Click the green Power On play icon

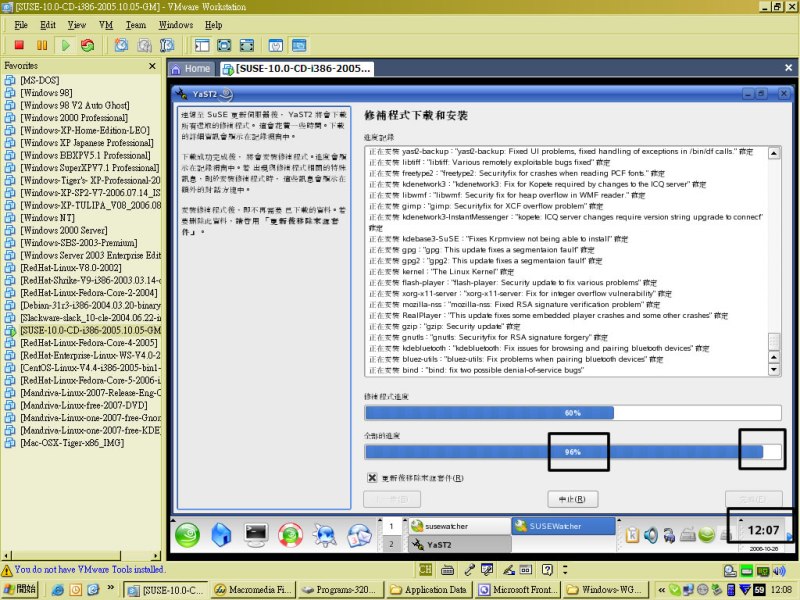click(x=65, y=45)
